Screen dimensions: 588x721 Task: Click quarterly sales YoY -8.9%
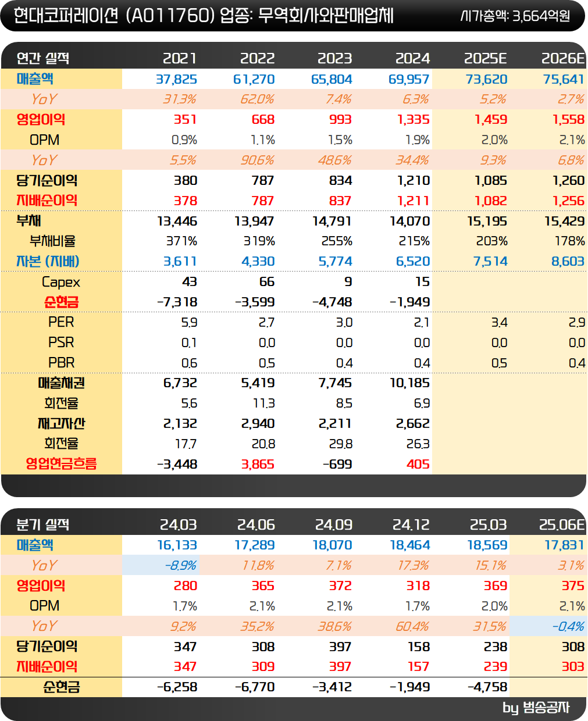pos(180,566)
